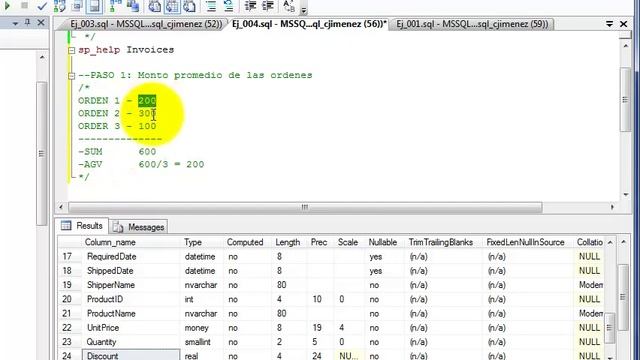640x360 pixels.
Task: Open the active files dropdown list
Action: click(609, 24)
